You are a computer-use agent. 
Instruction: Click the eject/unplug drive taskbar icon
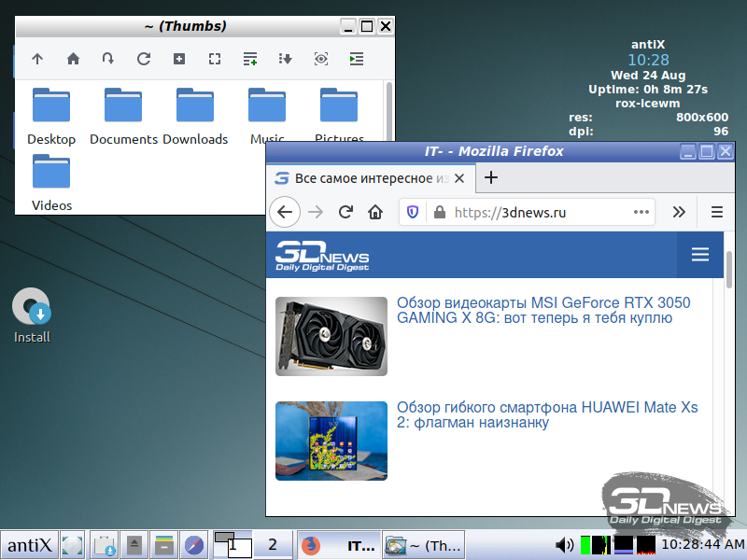pos(134,545)
